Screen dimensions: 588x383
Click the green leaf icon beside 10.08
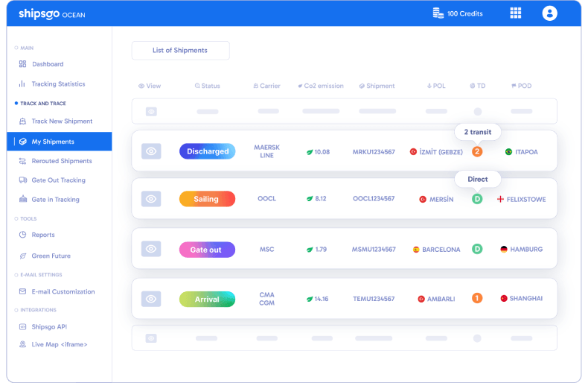coord(310,152)
